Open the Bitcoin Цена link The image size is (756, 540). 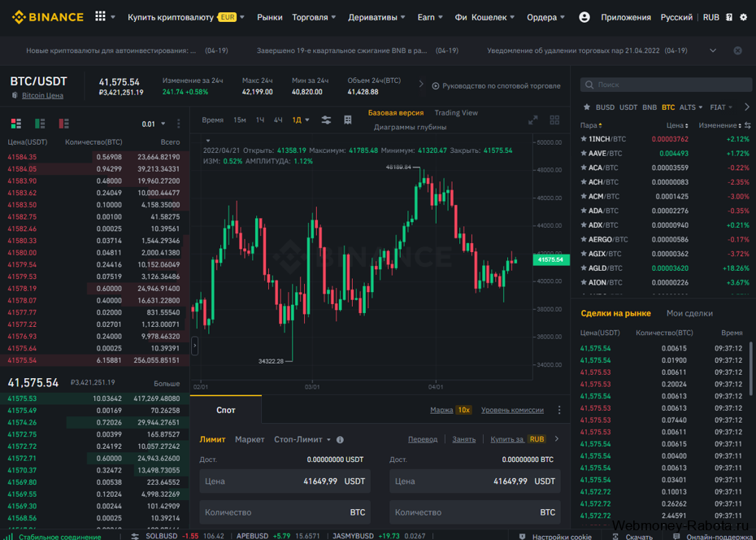pyautogui.click(x=42, y=95)
